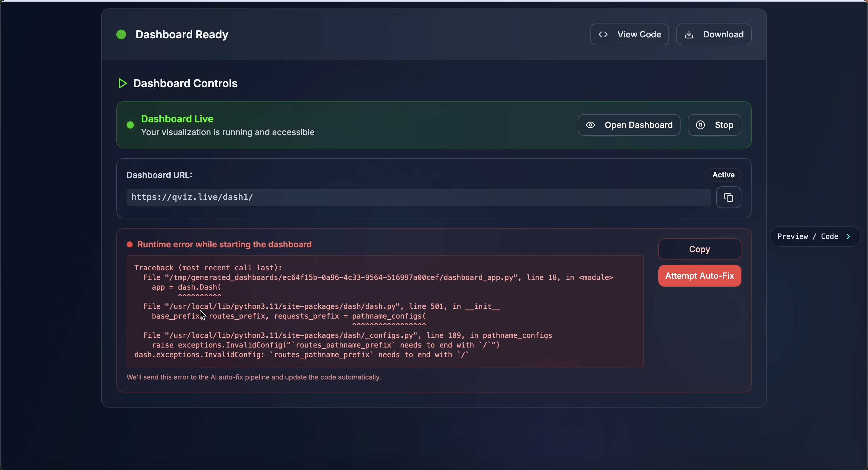Image resolution: width=868 pixels, height=470 pixels.
Task: Click the green status dot by Dashboard Ready
Action: tap(121, 34)
